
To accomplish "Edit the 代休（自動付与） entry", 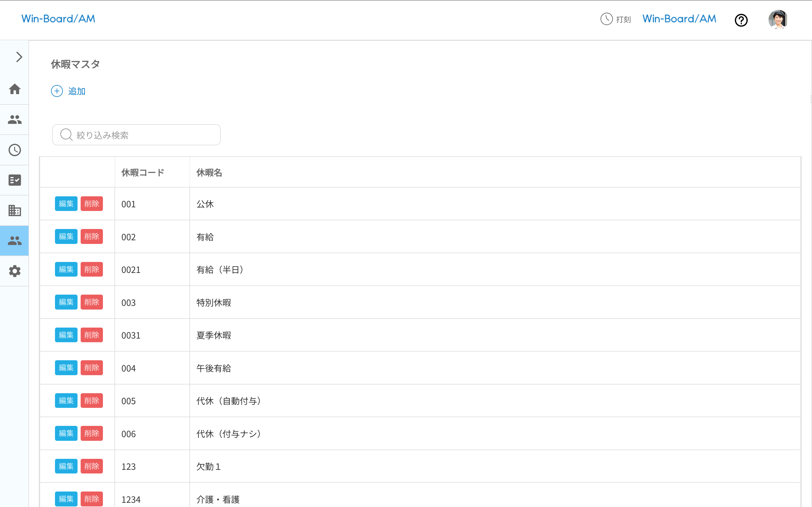I will coord(66,401).
